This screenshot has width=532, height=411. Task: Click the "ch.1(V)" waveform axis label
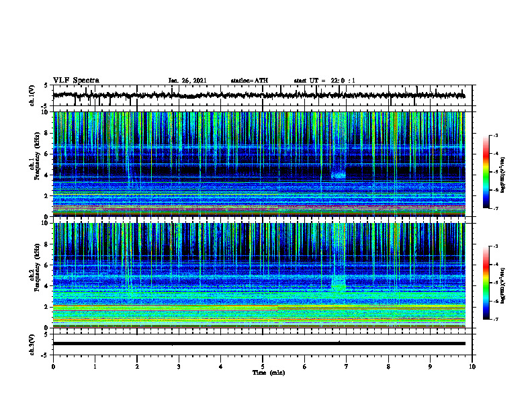coord(32,95)
